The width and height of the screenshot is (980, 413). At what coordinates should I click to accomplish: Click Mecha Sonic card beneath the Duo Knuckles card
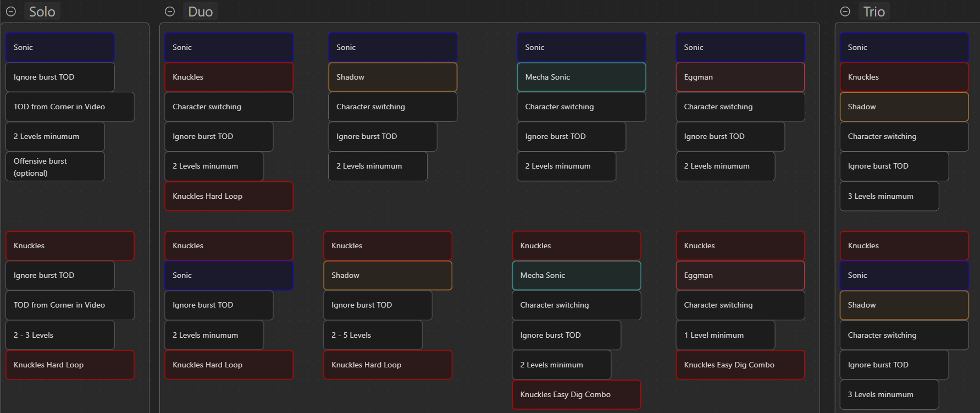click(577, 275)
